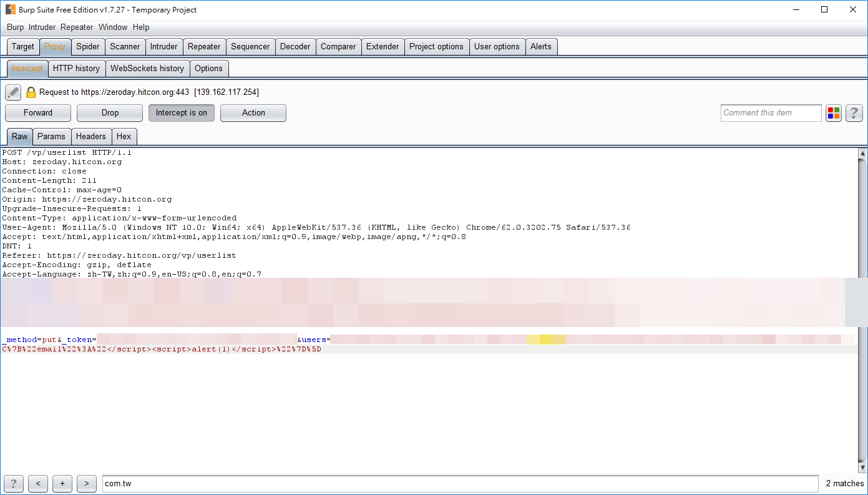Open the Repeater menu
The height and width of the screenshot is (495, 868).
[x=77, y=27]
